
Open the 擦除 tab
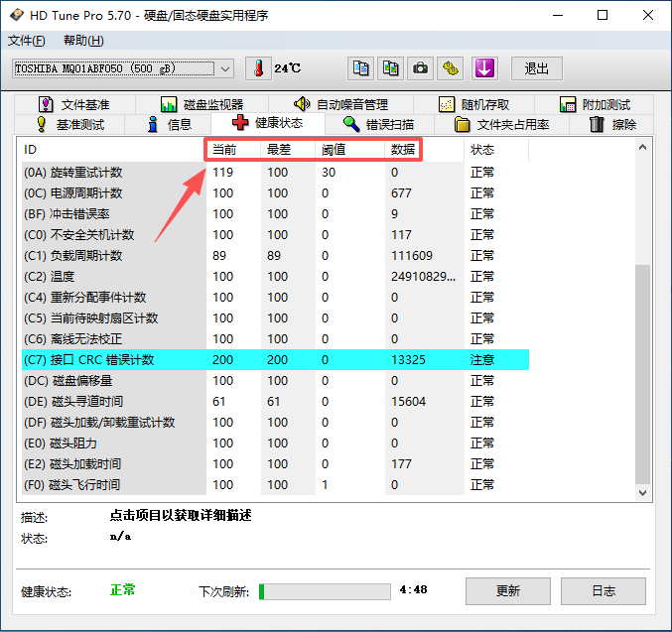tap(612, 124)
